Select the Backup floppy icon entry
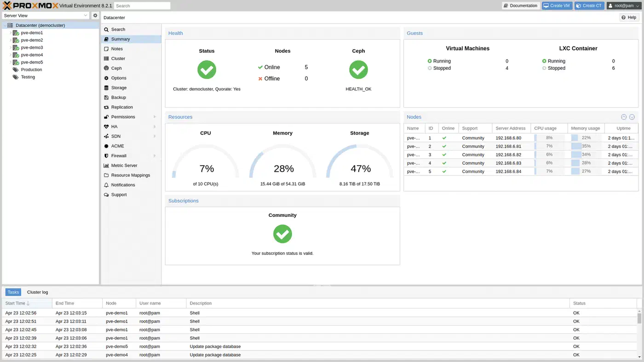Image resolution: width=644 pixels, height=362 pixels. click(106, 97)
